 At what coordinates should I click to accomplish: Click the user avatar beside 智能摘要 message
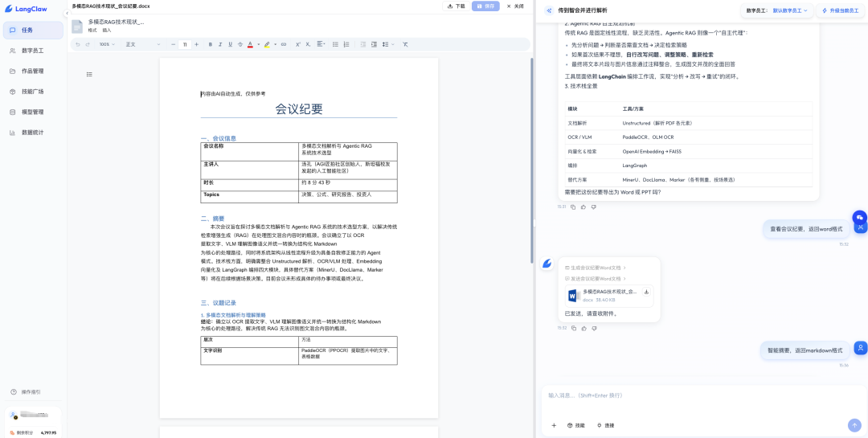tap(860, 348)
